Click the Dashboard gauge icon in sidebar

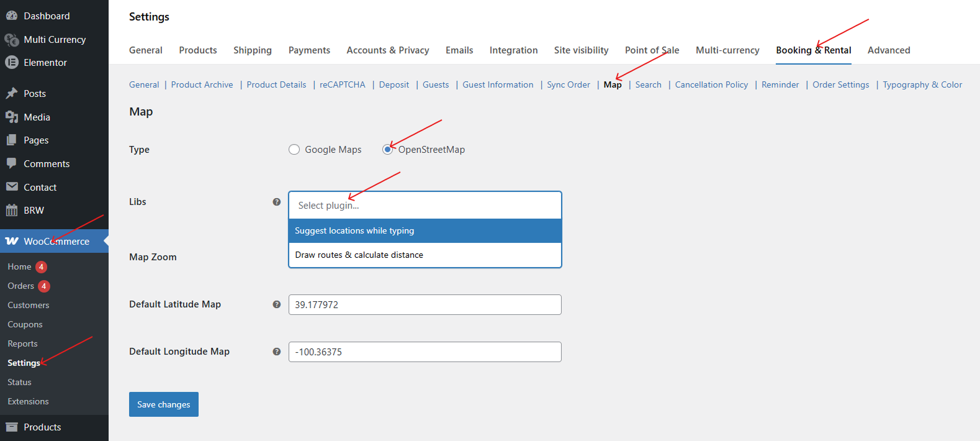coord(12,16)
